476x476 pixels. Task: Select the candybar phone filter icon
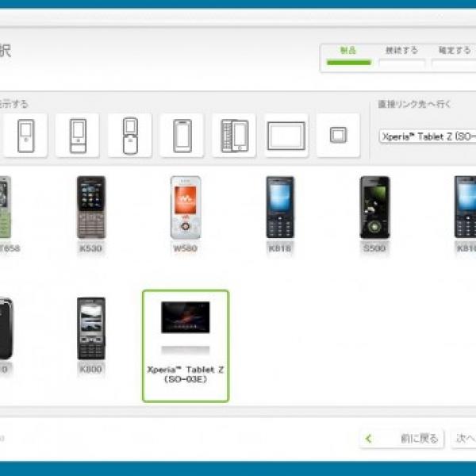coord(26,136)
